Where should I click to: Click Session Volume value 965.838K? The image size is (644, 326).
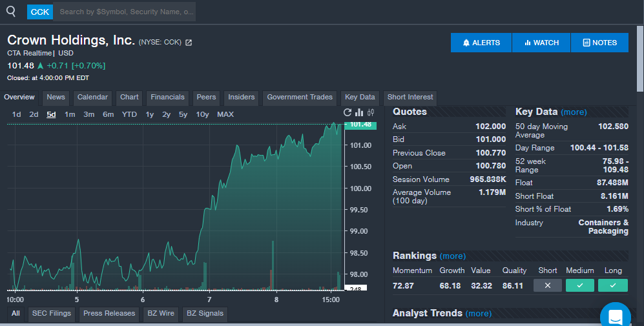click(x=488, y=179)
